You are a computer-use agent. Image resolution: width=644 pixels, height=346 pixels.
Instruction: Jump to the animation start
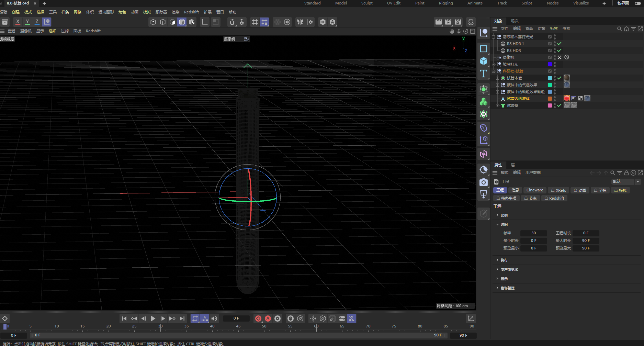(124, 319)
